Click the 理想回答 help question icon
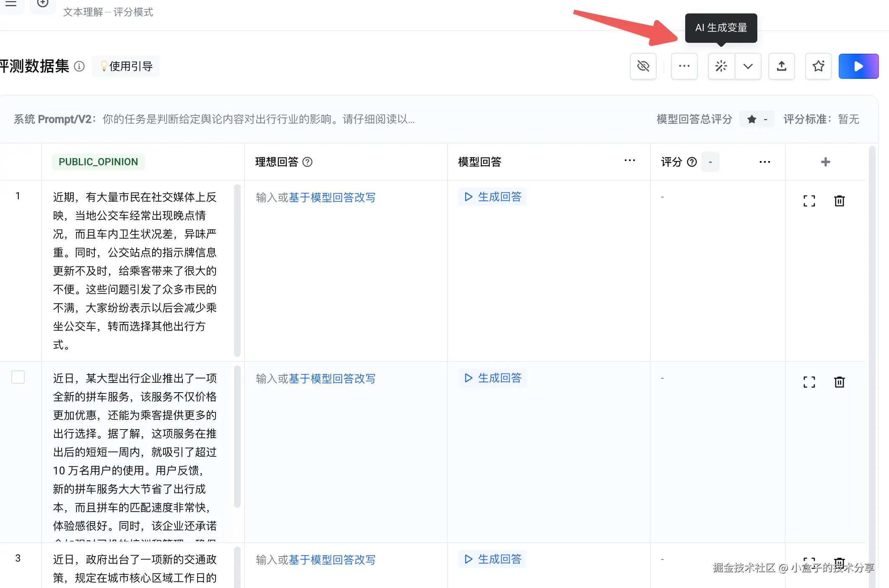 (307, 162)
